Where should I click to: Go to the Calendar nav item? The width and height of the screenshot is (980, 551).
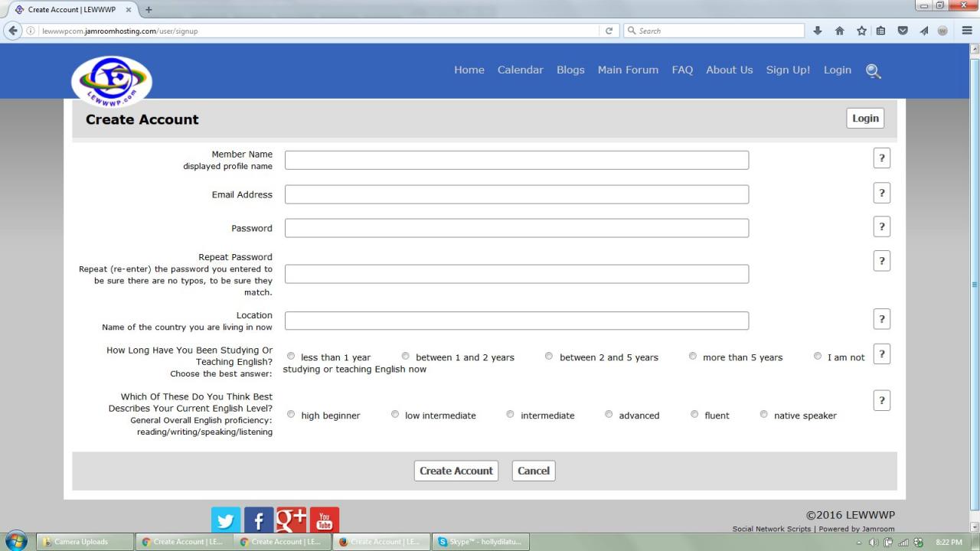coord(521,70)
